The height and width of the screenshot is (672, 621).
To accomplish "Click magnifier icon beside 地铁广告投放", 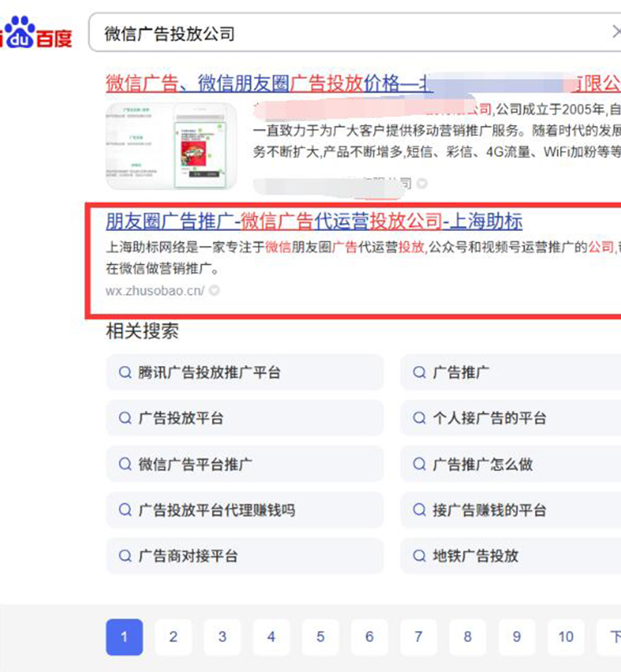I will tap(419, 556).
